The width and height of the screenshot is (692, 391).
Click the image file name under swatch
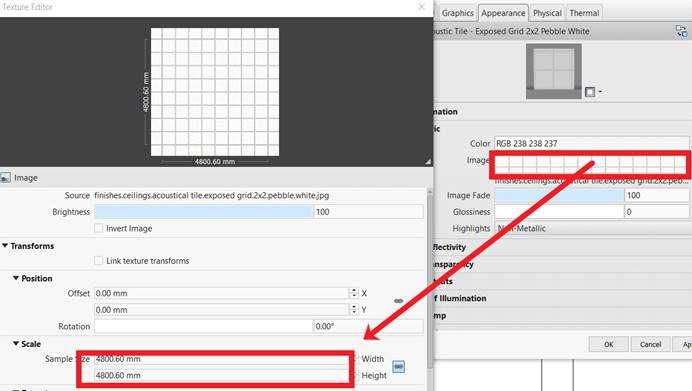point(591,181)
